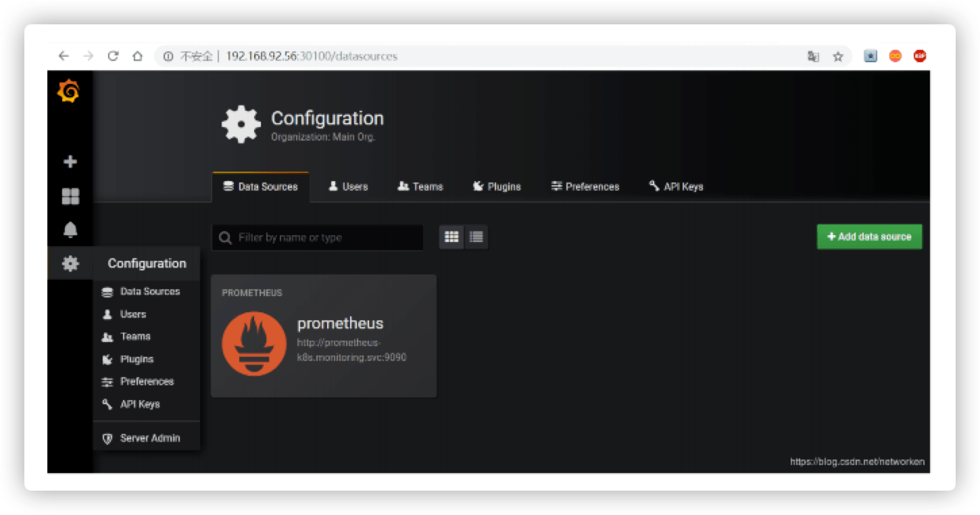The width and height of the screenshot is (980, 515).
Task: Click the browser forward arrow
Action: point(88,56)
